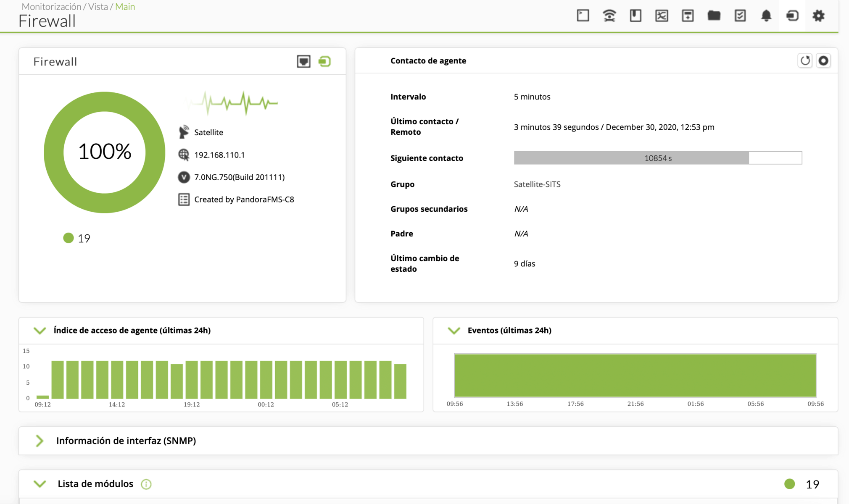Click the module list info icon
Viewport: 849px width, 504px height.
(146, 484)
